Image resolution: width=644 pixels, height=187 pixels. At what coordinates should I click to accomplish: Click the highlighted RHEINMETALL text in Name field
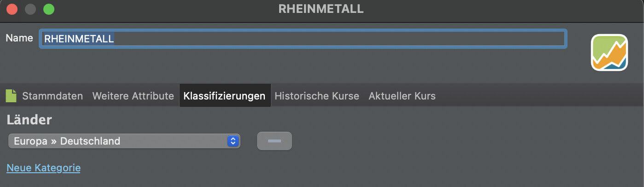coord(79,39)
